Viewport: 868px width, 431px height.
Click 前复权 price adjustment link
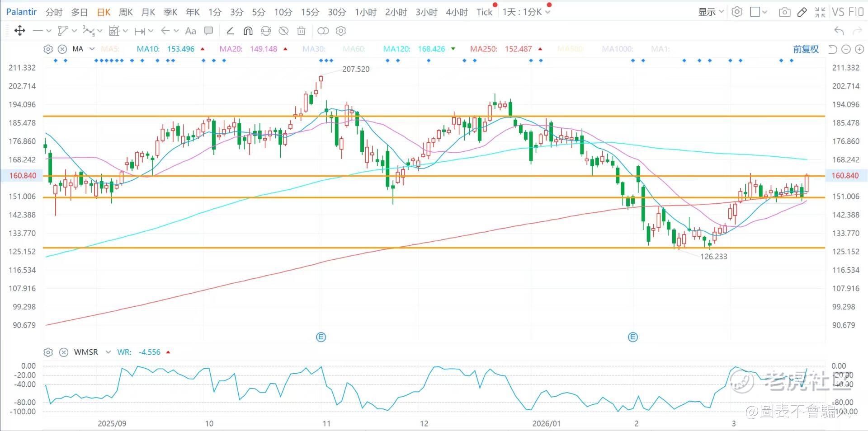click(806, 49)
